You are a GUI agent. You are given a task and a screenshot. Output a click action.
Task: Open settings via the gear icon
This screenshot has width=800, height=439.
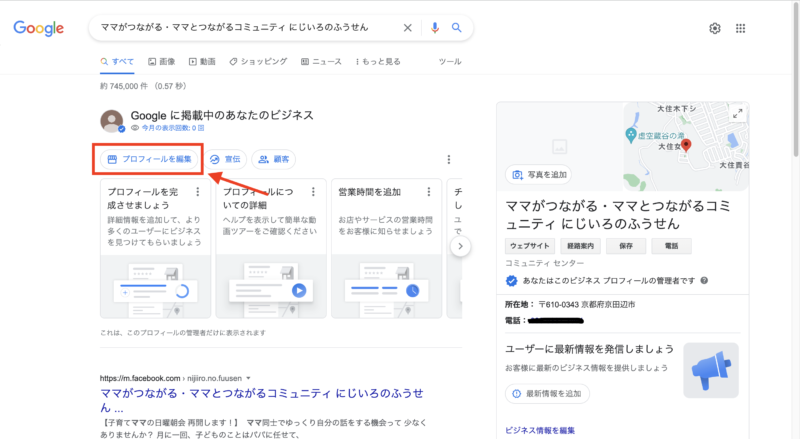(715, 29)
